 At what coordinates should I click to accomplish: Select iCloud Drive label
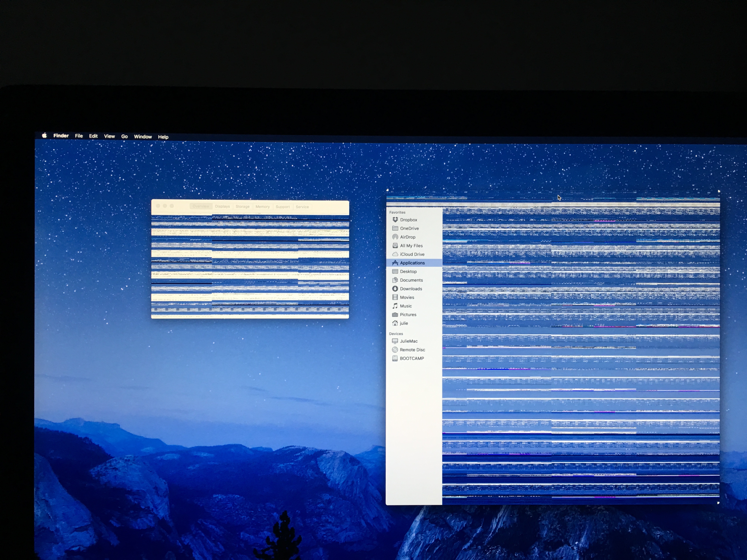[412, 254]
